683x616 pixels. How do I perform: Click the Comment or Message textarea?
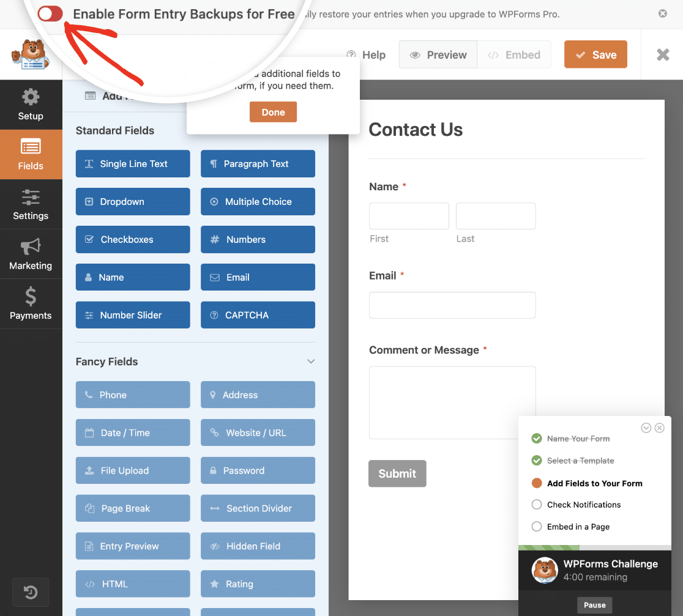(452, 403)
